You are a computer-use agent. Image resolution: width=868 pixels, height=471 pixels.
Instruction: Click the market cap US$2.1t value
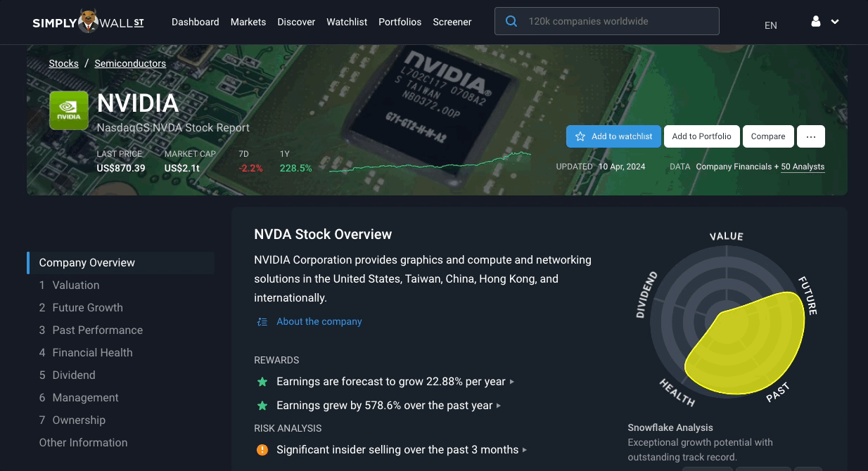(182, 168)
